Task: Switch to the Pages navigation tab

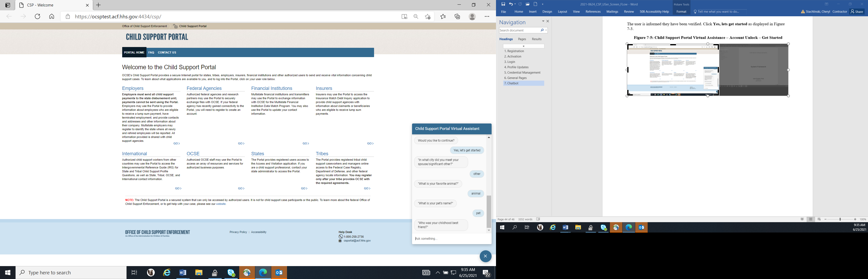Action: [x=522, y=39]
